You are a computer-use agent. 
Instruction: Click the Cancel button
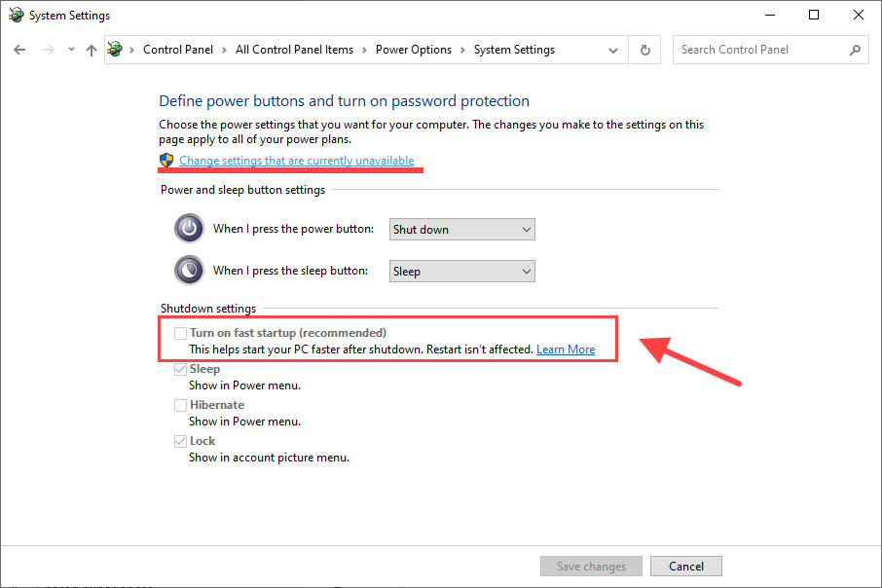pyautogui.click(x=686, y=566)
